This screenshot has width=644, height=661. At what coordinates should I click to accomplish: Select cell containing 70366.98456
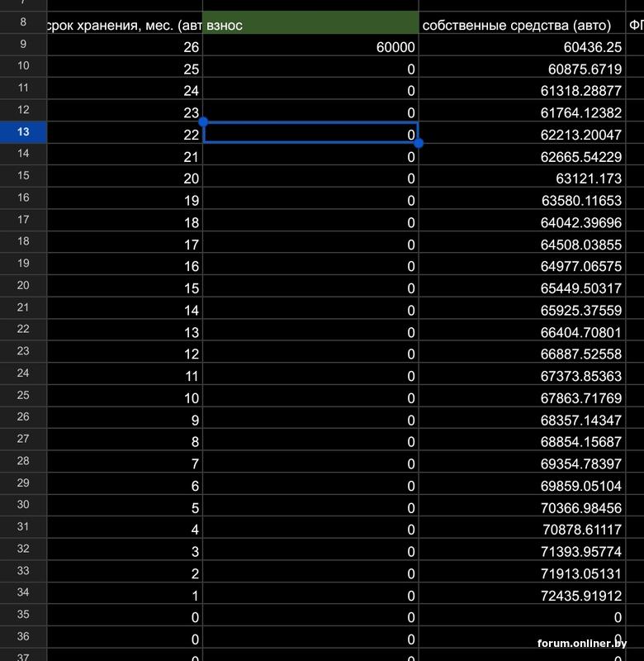coord(522,505)
